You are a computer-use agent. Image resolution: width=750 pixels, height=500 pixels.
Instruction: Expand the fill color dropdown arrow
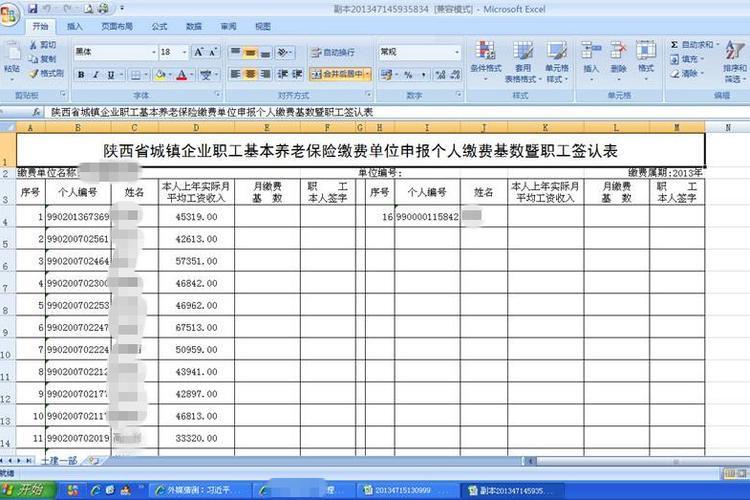coord(170,75)
